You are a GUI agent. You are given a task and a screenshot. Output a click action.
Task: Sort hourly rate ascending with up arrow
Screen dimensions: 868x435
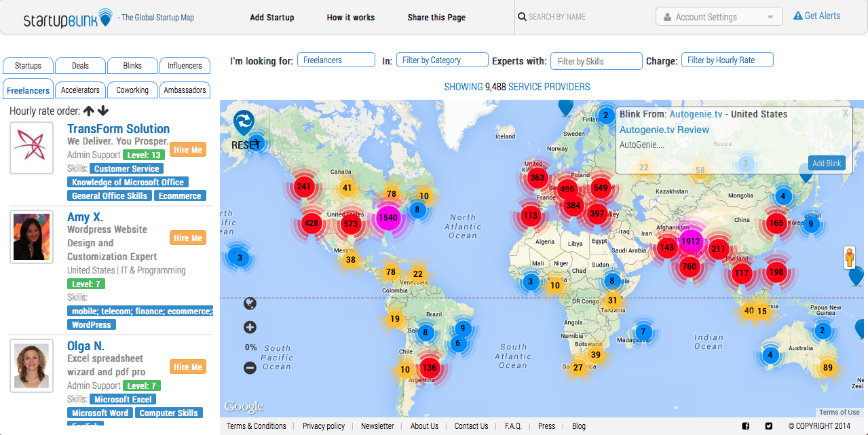[x=89, y=111]
